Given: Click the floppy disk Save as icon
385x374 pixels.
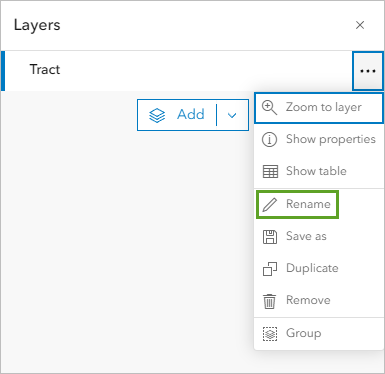Looking at the screenshot, I should click(x=270, y=237).
